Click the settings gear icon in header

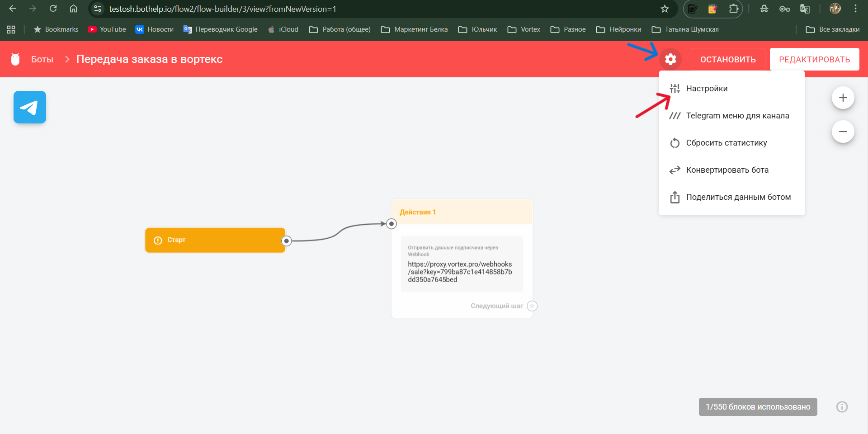coord(670,59)
